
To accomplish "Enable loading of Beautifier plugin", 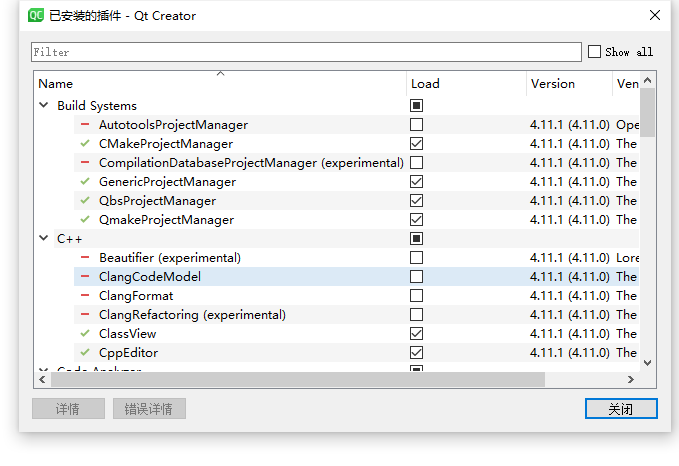I will [x=417, y=258].
